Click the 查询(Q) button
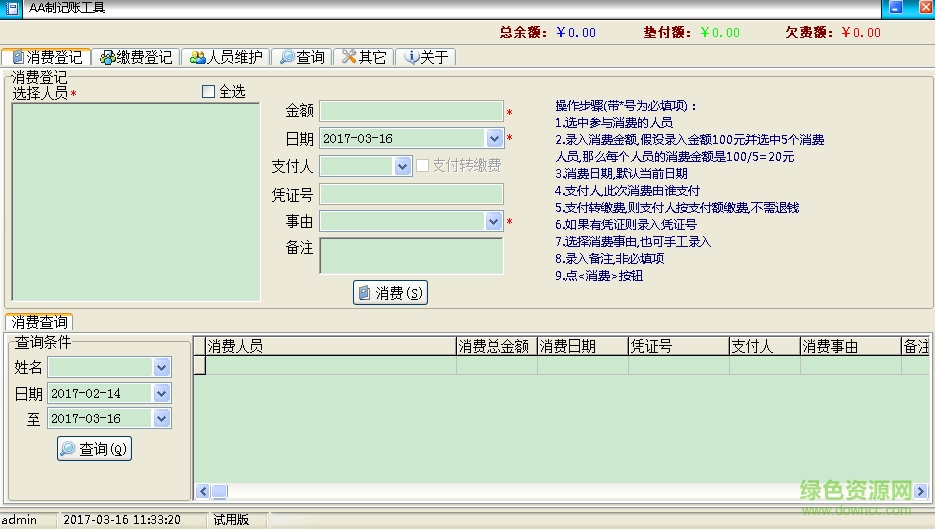This screenshot has height=529, width=935. (x=94, y=448)
